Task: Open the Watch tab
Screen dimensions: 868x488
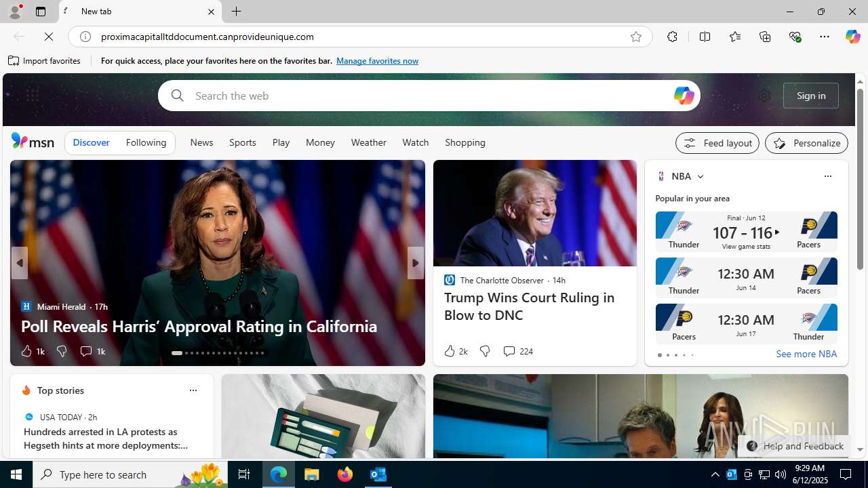Action: 415,142
